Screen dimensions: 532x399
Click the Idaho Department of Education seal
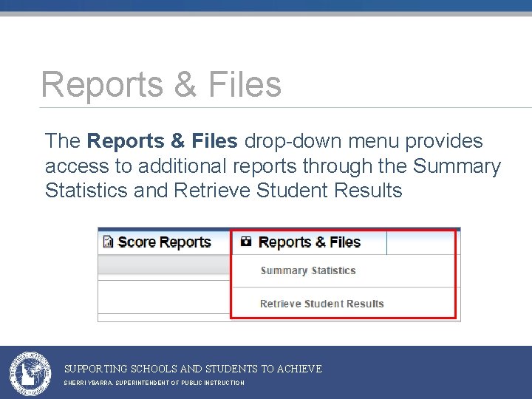[x=30, y=374]
